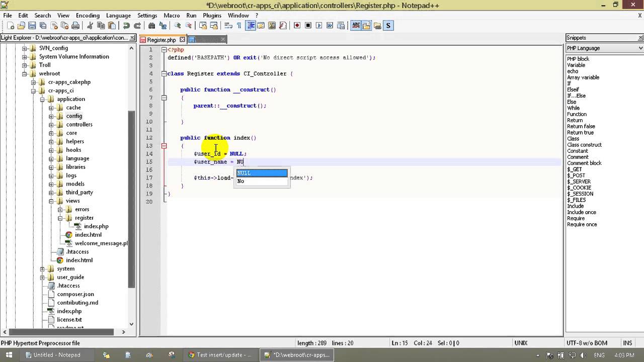
Task: Insert the Class construct snippet
Action: point(584,145)
